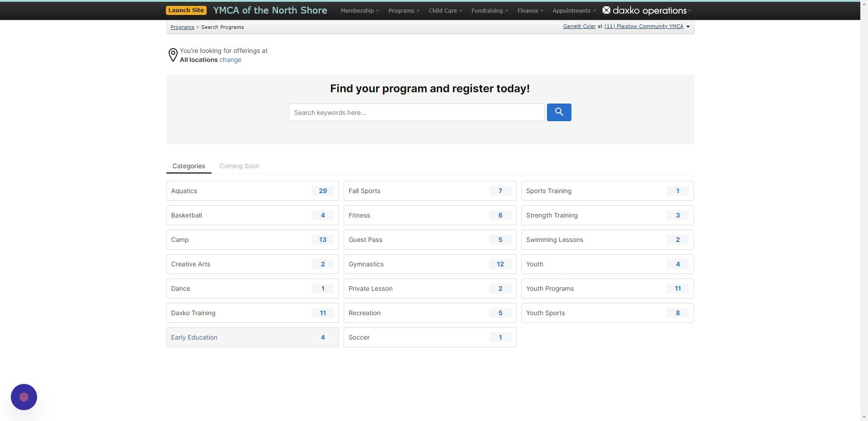Click the YMCA of the North Shore title
The height and width of the screenshot is (421, 868).
(270, 10)
